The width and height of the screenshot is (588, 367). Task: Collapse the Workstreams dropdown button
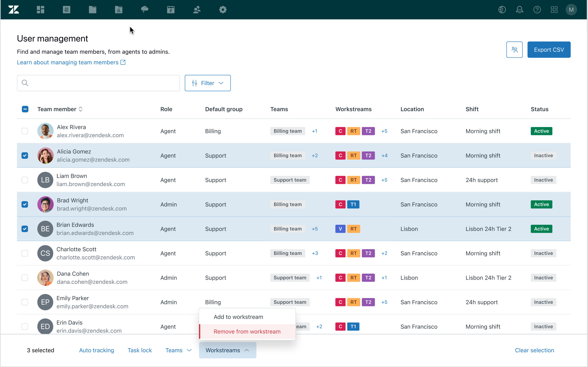coord(227,350)
